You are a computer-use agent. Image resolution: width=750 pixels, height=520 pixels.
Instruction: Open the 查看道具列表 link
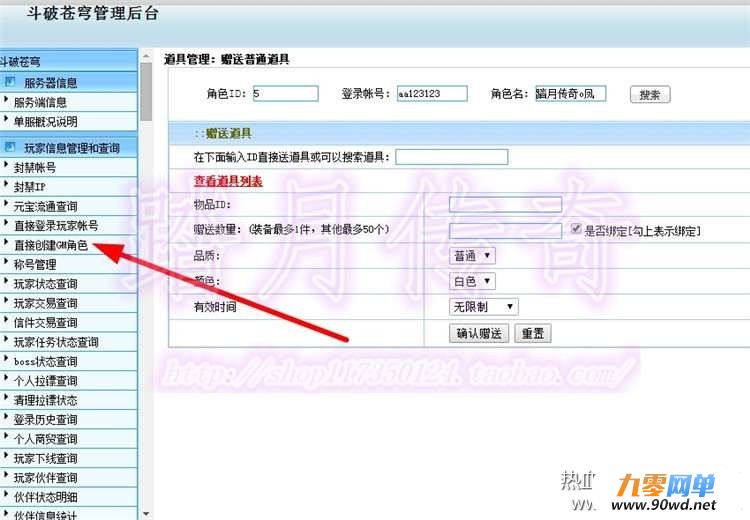click(x=228, y=181)
